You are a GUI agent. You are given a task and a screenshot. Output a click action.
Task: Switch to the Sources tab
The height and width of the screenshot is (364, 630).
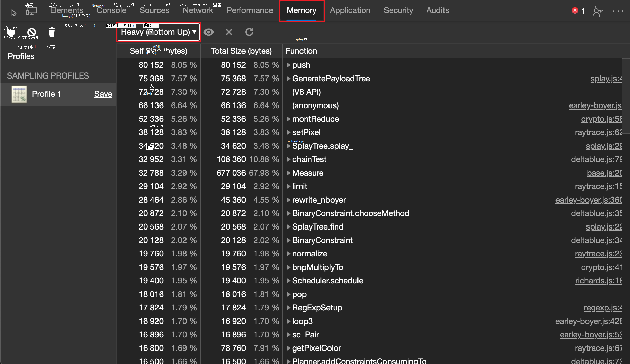pos(154,10)
